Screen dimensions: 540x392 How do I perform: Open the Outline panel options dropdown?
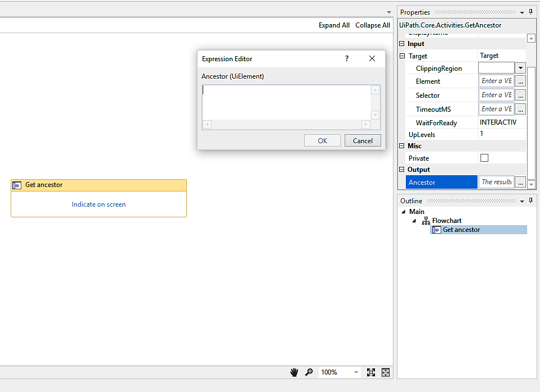pyautogui.click(x=521, y=201)
